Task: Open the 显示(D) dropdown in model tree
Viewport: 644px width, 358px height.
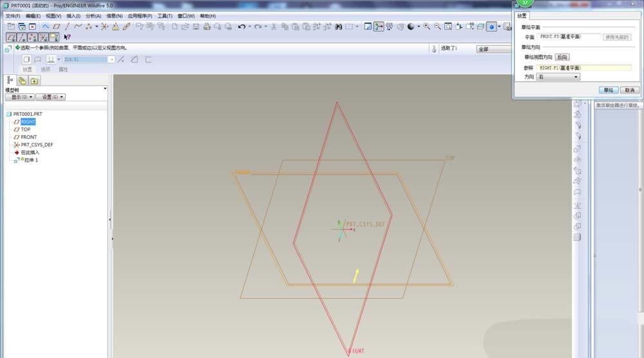Action: click(x=19, y=97)
